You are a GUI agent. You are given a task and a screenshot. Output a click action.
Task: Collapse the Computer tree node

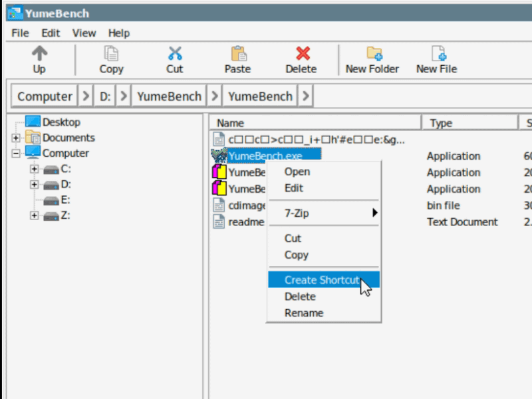[15, 154]
